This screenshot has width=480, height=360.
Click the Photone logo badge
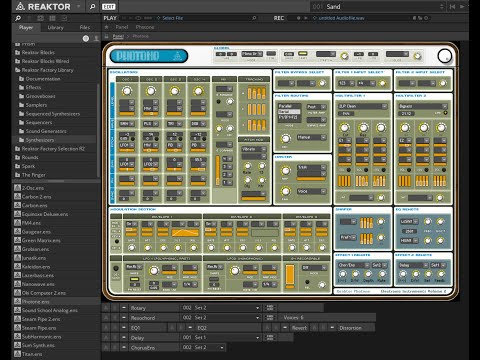[x=149, y=56]
